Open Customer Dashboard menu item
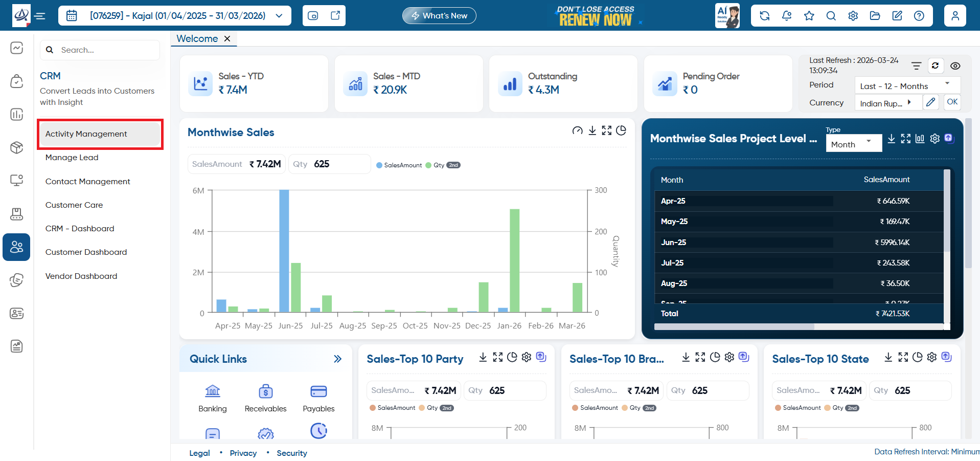The height and width of the screenshot is (461, 980). coord(86,252)
